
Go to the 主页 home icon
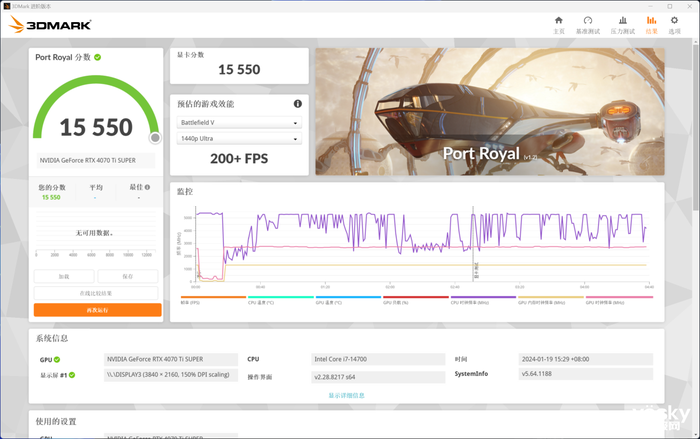click(x=558, y=21)
